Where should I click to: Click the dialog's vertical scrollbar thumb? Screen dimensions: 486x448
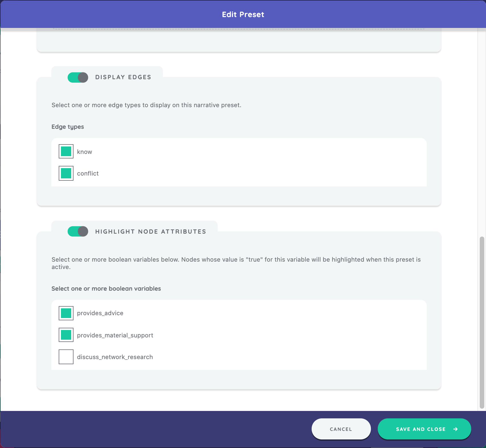[x=482, y=322]
